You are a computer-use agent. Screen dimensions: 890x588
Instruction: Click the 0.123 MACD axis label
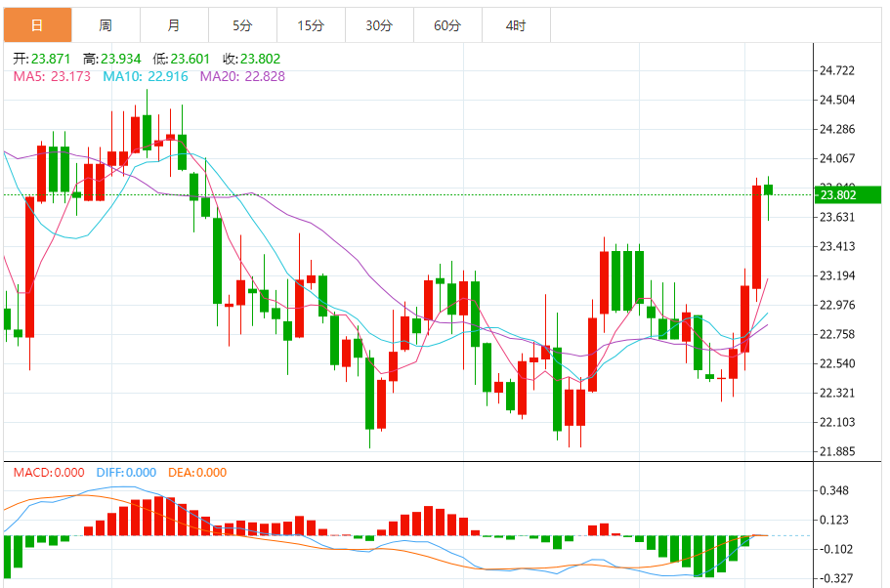[834, 520]
